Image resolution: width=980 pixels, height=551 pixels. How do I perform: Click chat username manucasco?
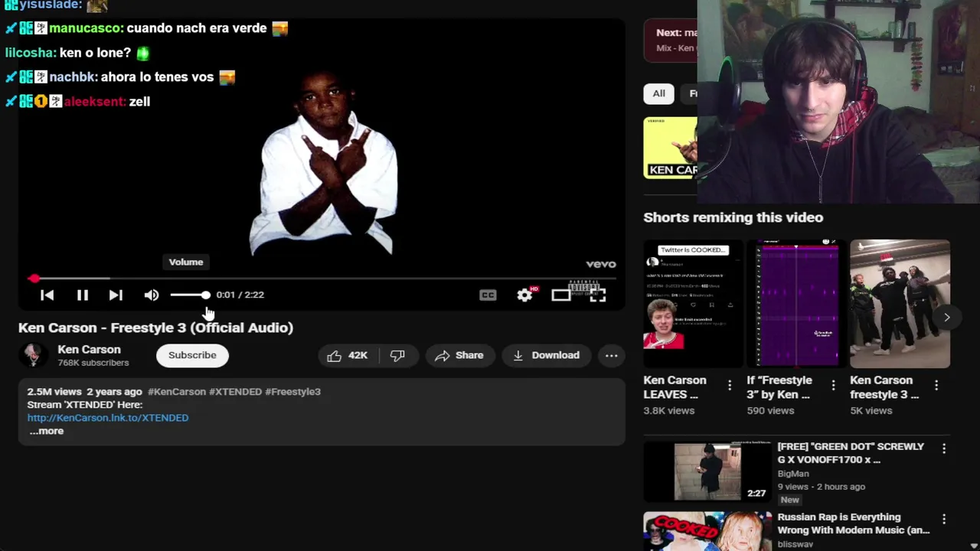point(85,28)
